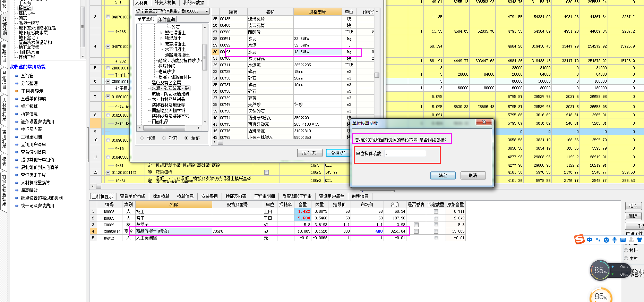Click the Sogou input method logo
The height and width of the screenshot is (302, 644).
click(x=579, y=240)
